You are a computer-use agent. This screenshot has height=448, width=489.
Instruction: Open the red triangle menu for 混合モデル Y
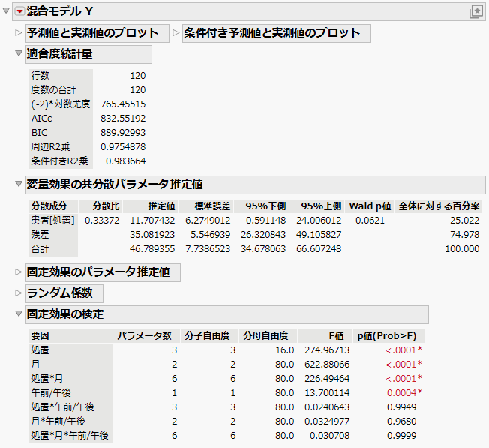(19, 11)
